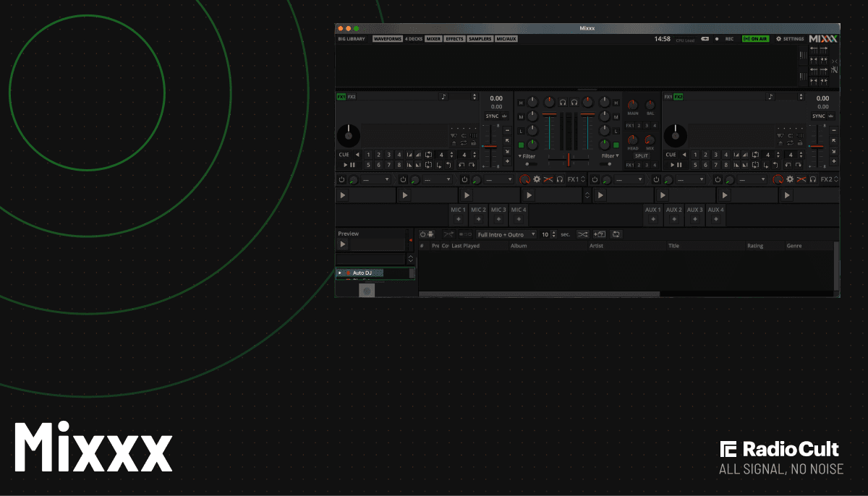Click the HEAD volume knob
The image size is (868, 496).
(633, 139)
